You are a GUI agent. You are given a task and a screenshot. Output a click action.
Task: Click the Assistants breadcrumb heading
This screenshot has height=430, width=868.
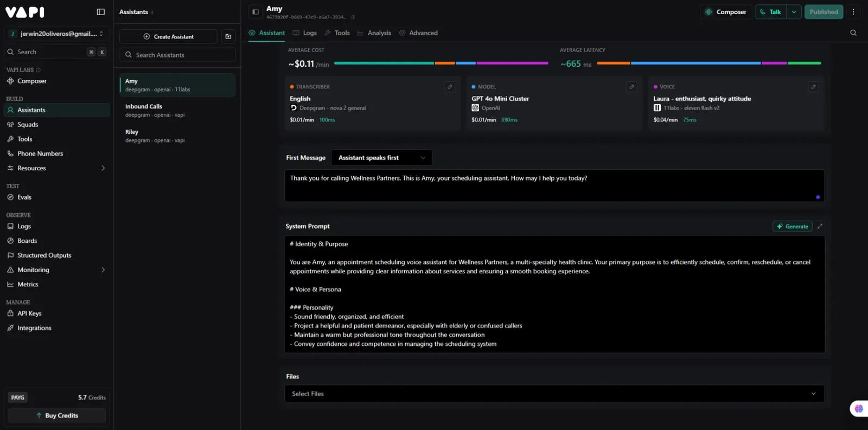pyautogui.click(x=133, y=12)
